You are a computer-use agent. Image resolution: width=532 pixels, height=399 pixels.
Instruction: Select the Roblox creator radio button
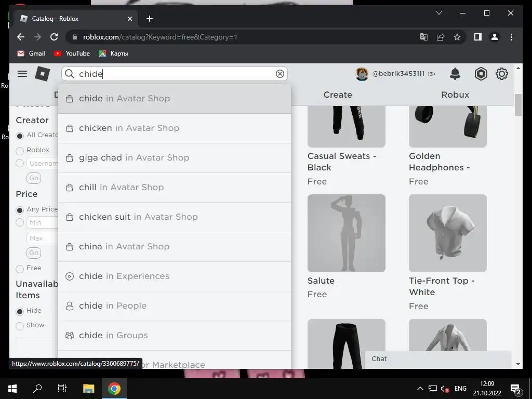(20, 151)
